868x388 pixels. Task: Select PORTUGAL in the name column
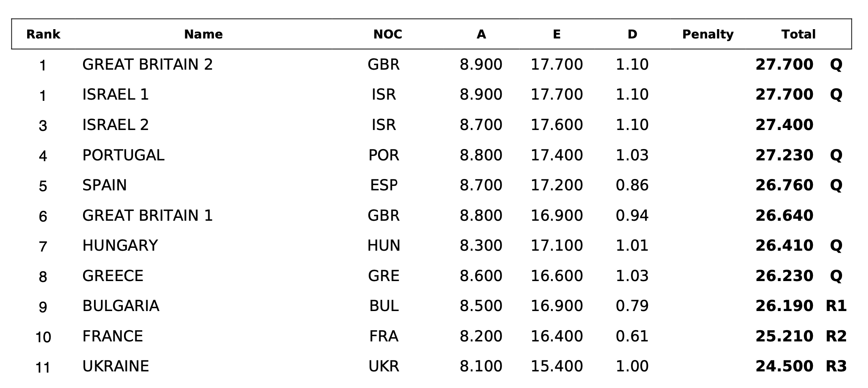[123, 155]
